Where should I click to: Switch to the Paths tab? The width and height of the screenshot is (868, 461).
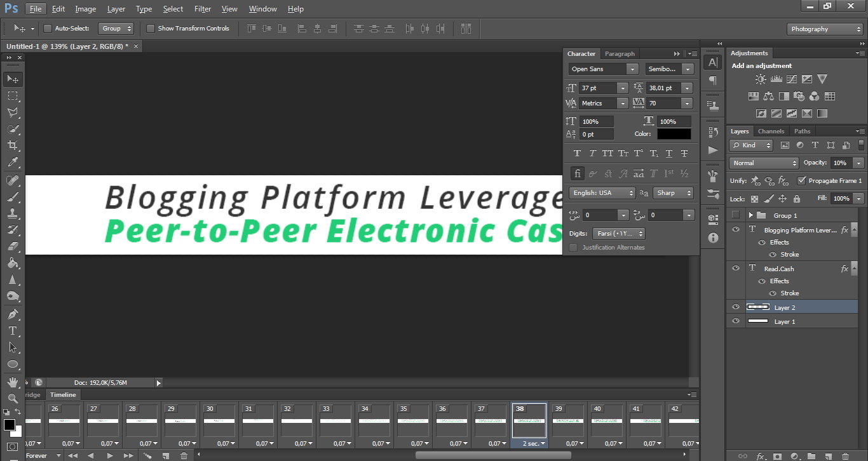803,131
